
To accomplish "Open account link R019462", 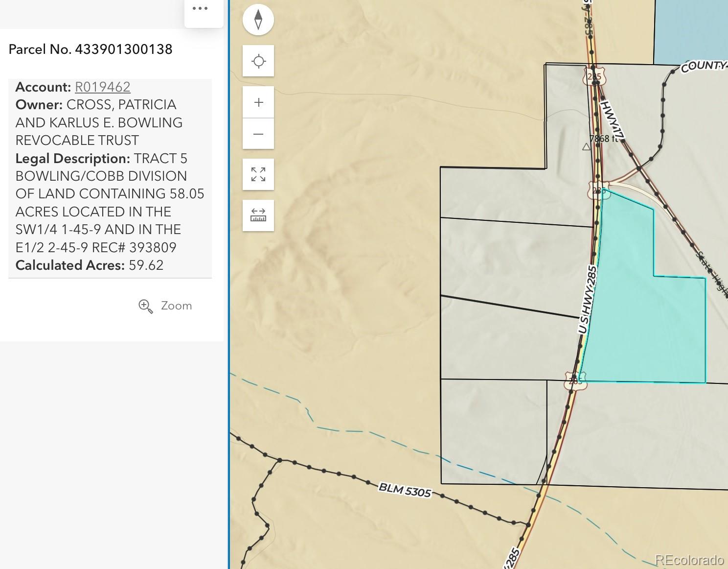I will [102, 87].
